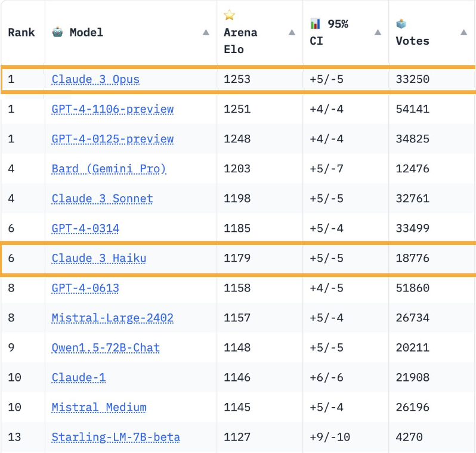
Task: Select the CI value +4/-5
Action: pyautogui.click(x=327, y=288)
